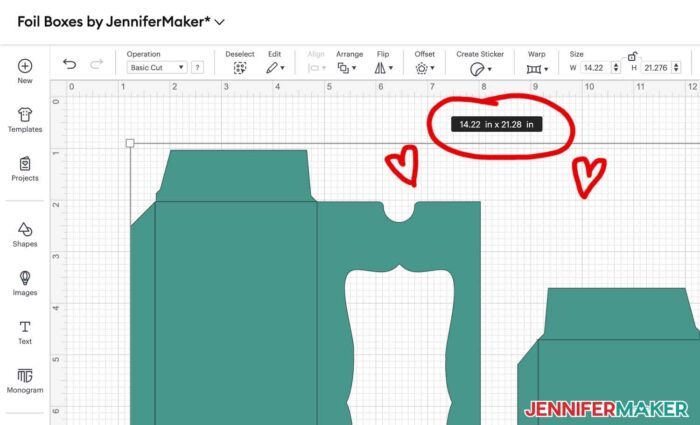Viewport: 700px width, 425px height.
Task: Open the Edit pencil tool
Action: pos(271,68)
